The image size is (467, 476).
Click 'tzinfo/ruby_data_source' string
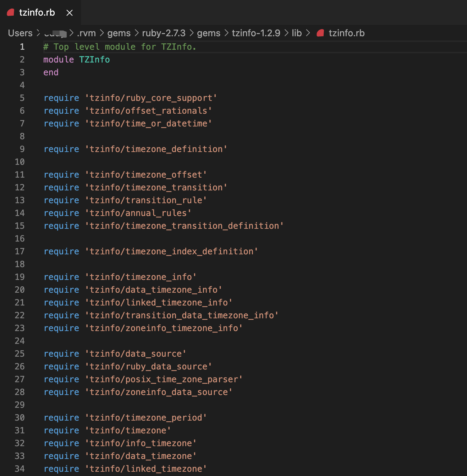pos(148,366)
